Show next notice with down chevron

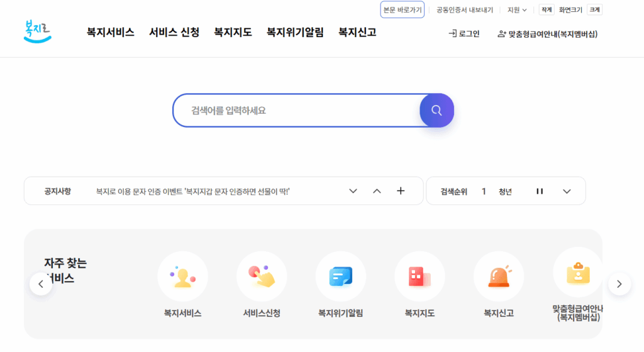pos(353,191)
